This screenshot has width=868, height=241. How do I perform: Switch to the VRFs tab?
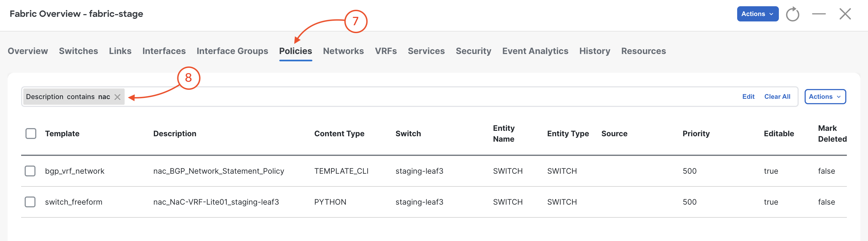click(x=386, y=51)
